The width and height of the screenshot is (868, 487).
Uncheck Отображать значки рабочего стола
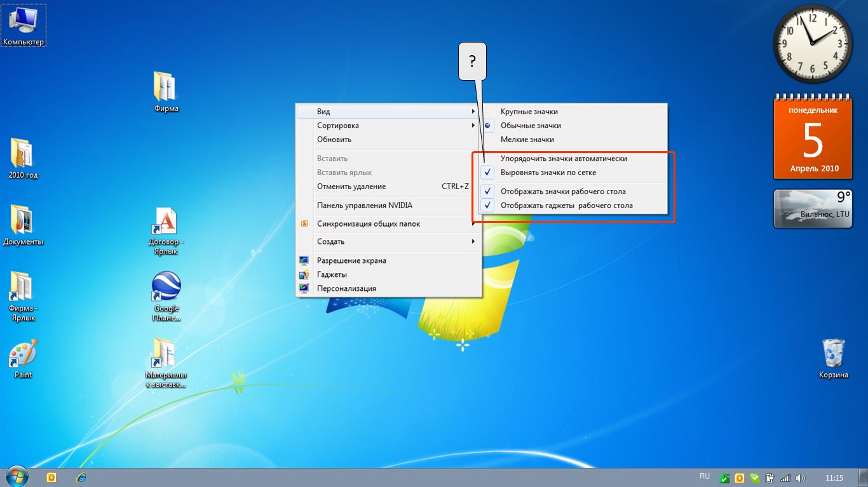click(x=562, y=191)
